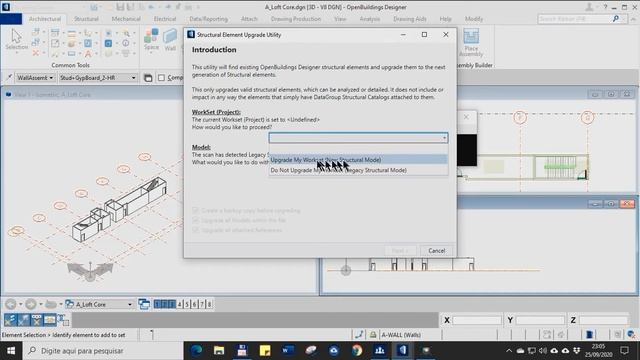The image size is (640, 360).
Task: Click Cancel in the Upgrade Utility dialog
Action: (x=436, y=251)
